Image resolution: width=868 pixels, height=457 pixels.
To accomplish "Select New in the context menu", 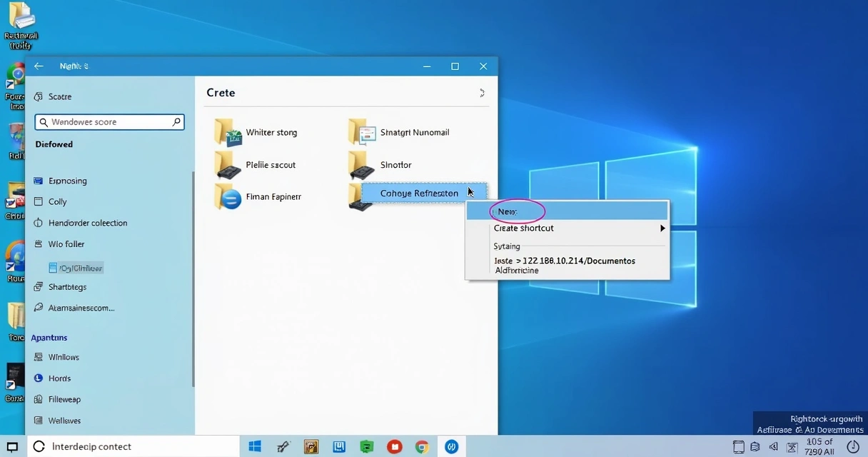I will [x=508, y=211].
